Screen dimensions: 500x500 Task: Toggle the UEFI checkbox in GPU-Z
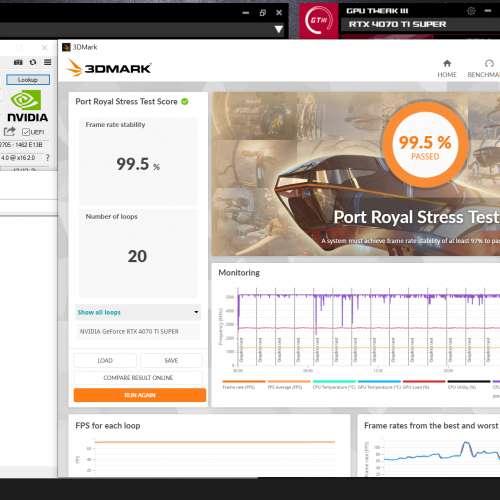pos(26,132)
